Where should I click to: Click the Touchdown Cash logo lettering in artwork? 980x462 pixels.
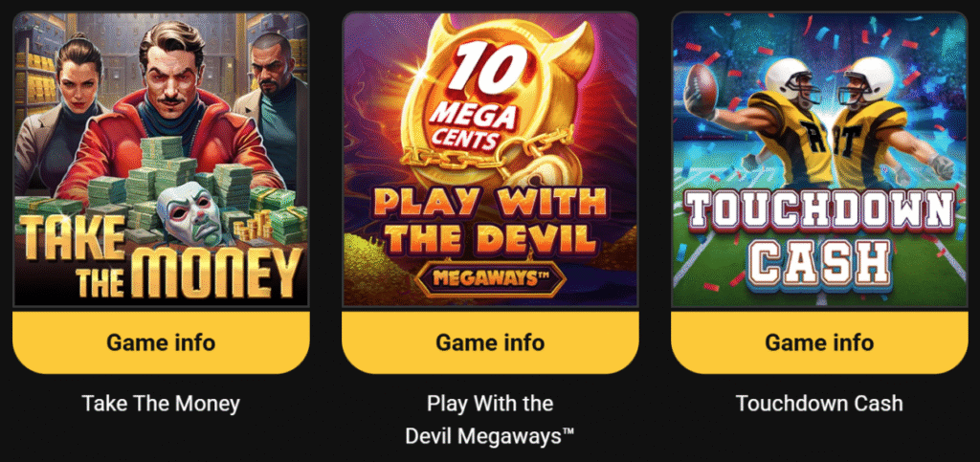pyautogui.click(x=819, y=236)
